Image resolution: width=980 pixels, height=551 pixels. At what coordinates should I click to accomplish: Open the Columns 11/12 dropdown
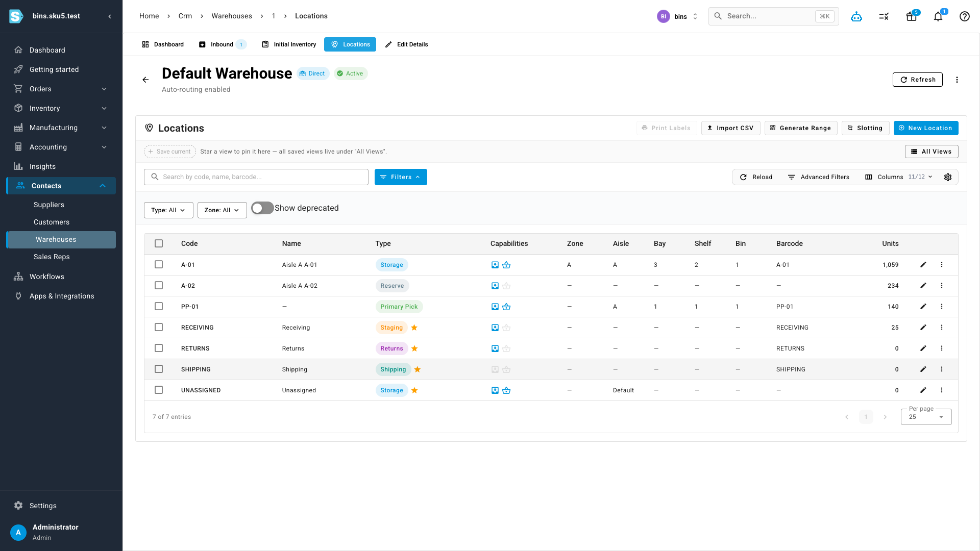click(899, 177)
